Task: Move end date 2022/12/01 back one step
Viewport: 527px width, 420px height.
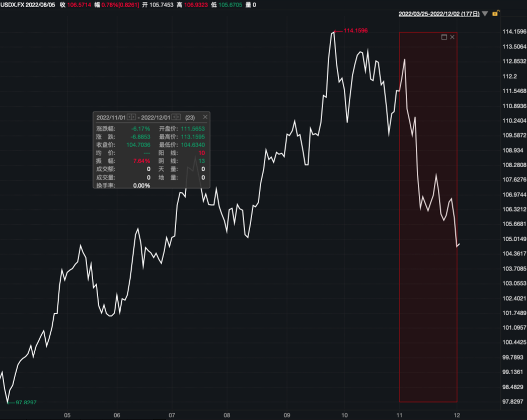Action: [x=174, y=117]
